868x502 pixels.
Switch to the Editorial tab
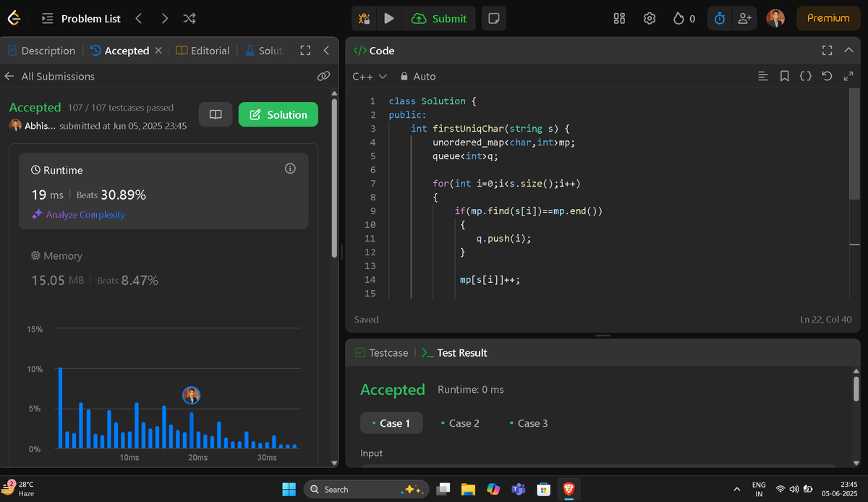[x=203, y=51]
